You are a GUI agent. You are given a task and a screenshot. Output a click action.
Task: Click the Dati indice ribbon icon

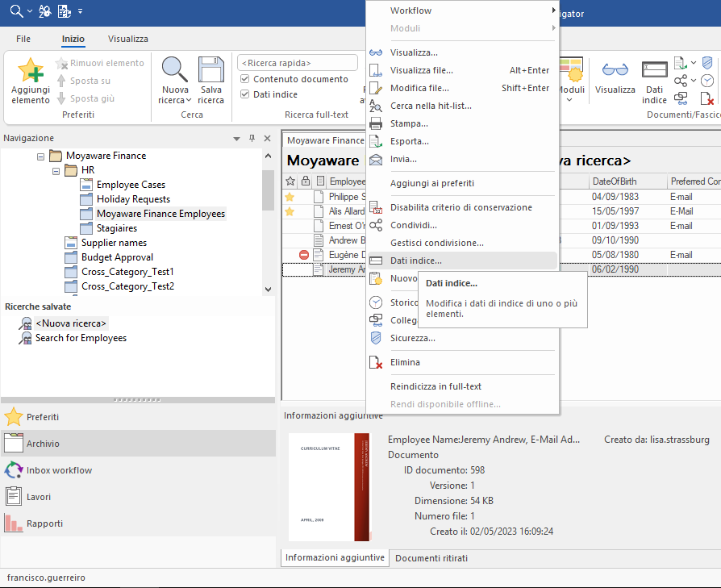[x=654, y=73]
